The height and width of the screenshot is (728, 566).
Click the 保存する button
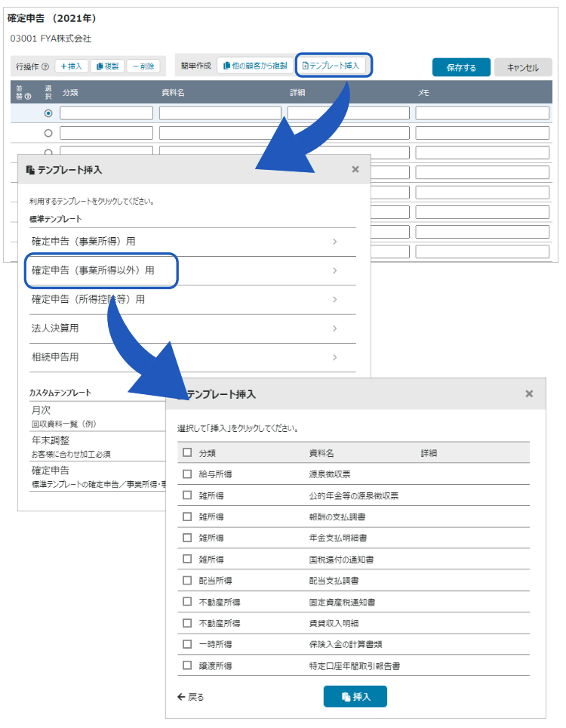tap(461, 67)
